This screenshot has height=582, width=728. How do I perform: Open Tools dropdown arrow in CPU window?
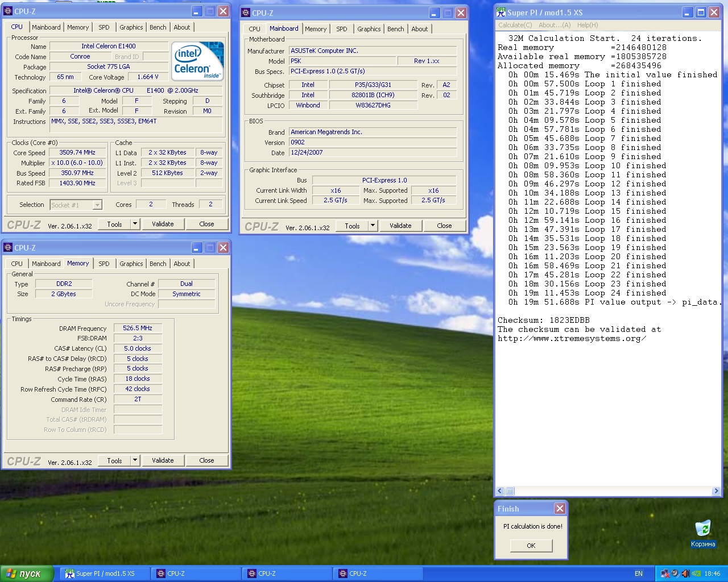pyautogui.click(x=135, y=224)
